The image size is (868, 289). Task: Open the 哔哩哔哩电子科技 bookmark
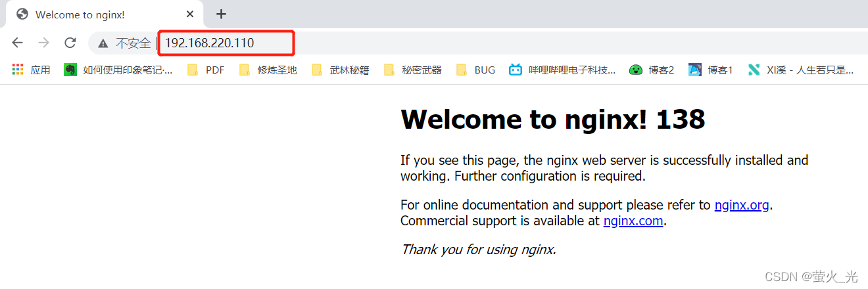(563, 70)
